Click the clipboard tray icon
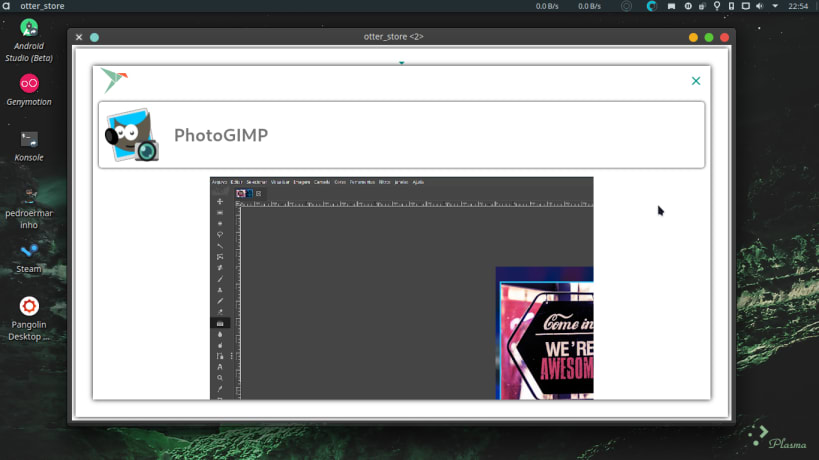819x460 pixels. [x=703, y=6]
